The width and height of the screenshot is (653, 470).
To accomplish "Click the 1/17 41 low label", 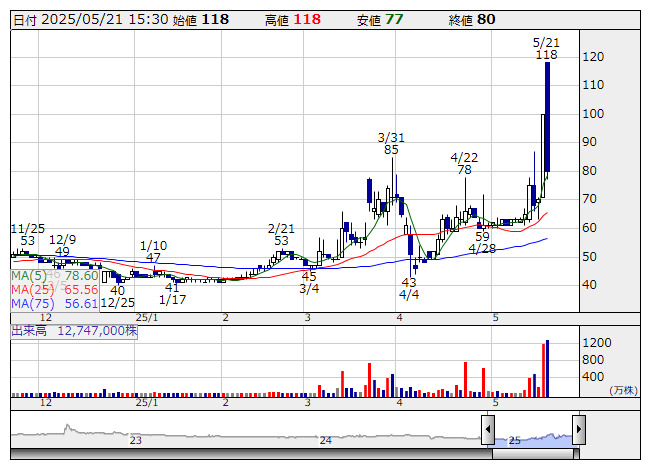I will [172, 293].
